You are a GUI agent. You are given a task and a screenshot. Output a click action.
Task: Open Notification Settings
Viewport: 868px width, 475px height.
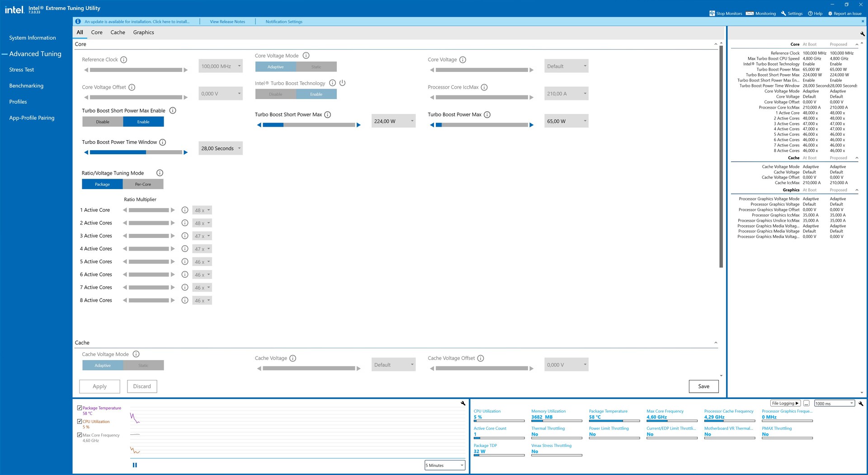(284, 22)
